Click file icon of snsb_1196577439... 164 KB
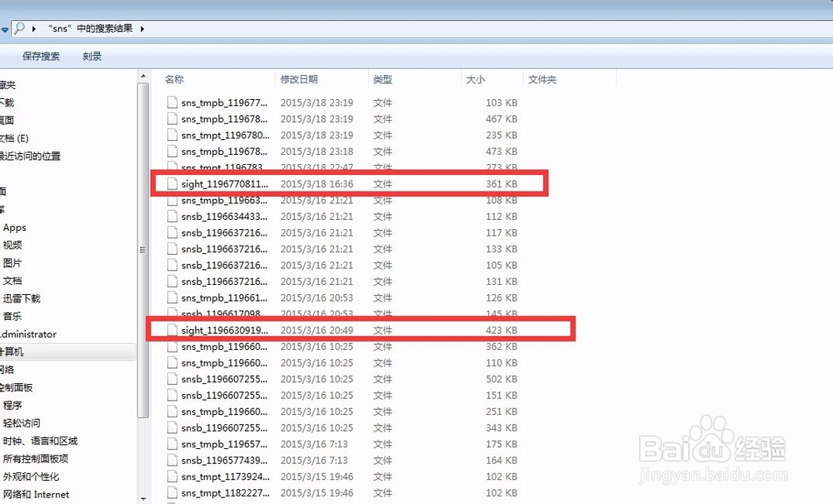The width and height of the screenshot is (833, 504). 172,461
